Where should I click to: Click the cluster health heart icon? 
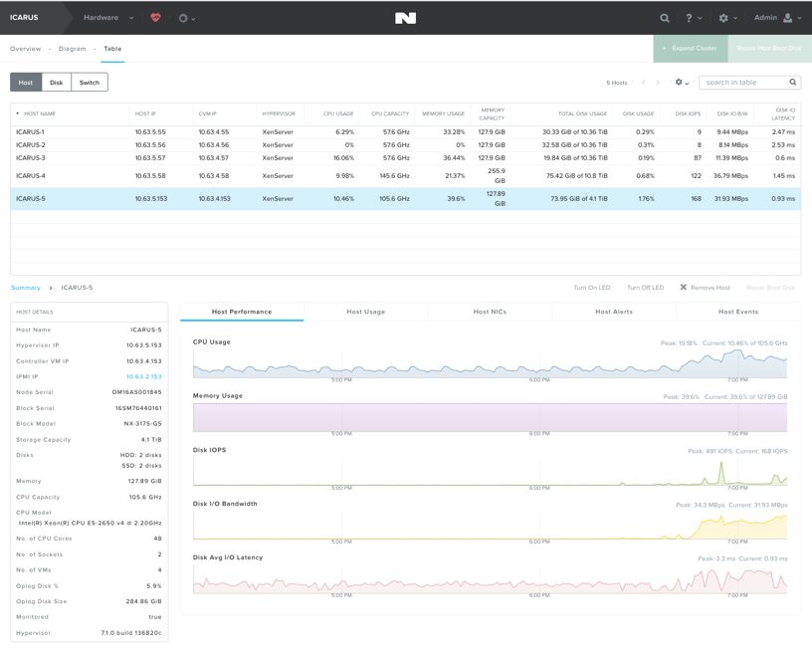tap(155, 18)
